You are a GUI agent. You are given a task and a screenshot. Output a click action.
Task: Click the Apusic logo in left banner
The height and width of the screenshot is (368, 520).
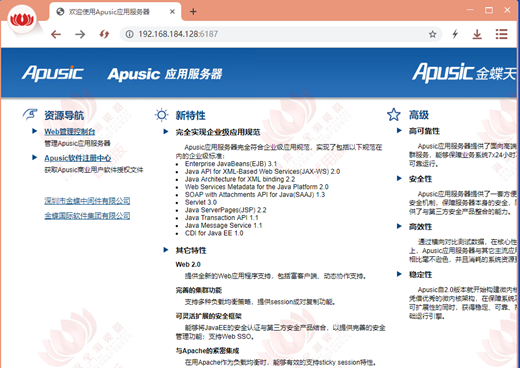tap(53, 73)
